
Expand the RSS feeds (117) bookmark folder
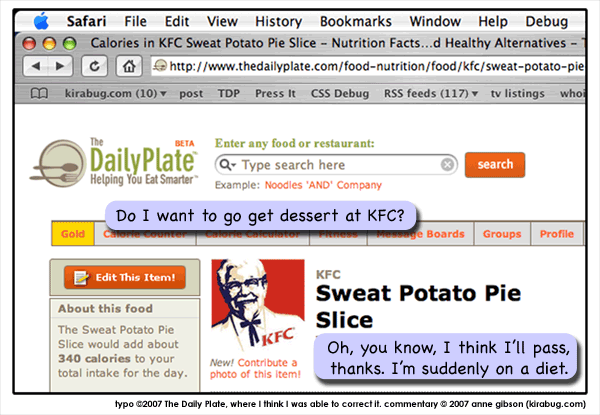pyautogui.click(x=431, y=93)
